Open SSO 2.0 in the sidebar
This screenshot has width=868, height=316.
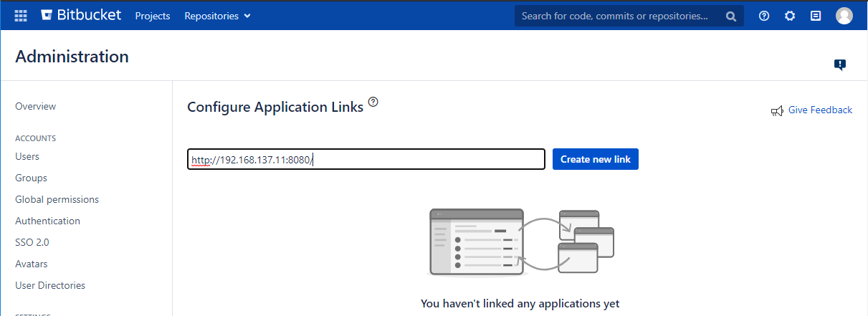coord(32,242)
